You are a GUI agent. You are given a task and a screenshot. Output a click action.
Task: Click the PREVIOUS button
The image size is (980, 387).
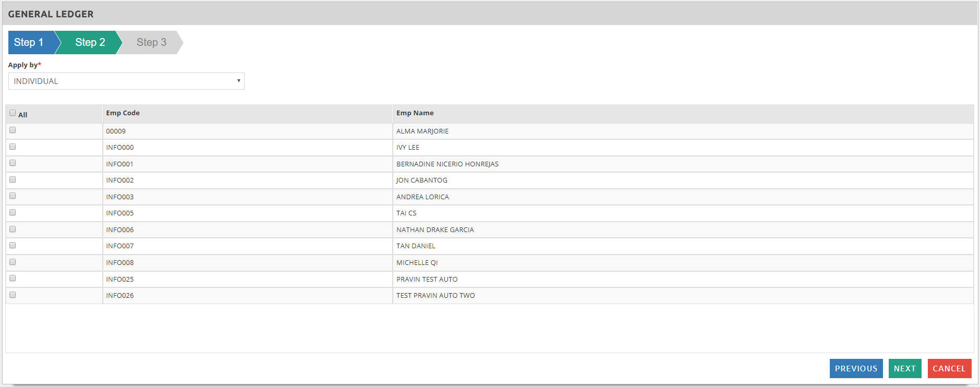(856, 368)
